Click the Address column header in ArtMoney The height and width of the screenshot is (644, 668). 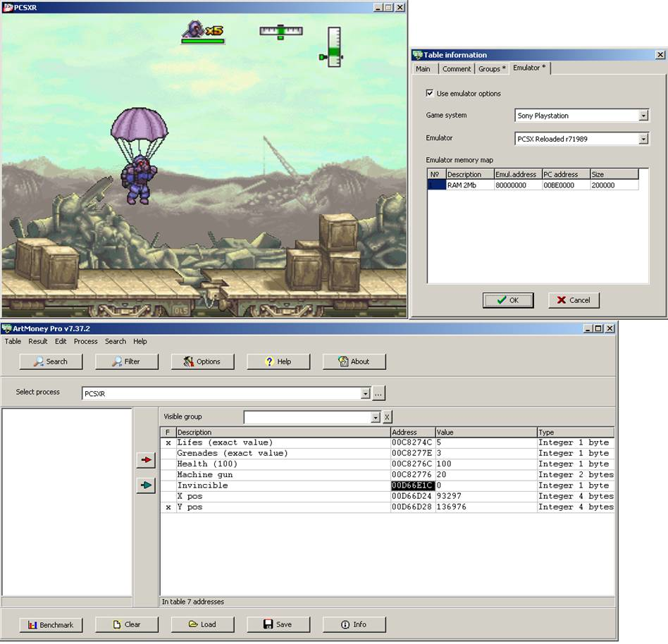click(413, 433)
